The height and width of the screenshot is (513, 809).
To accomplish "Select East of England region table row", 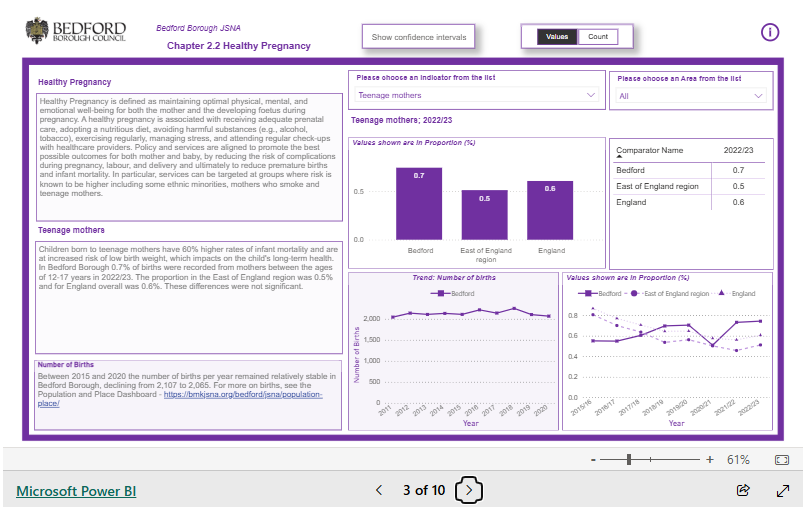I will click(x=690, y=186).
